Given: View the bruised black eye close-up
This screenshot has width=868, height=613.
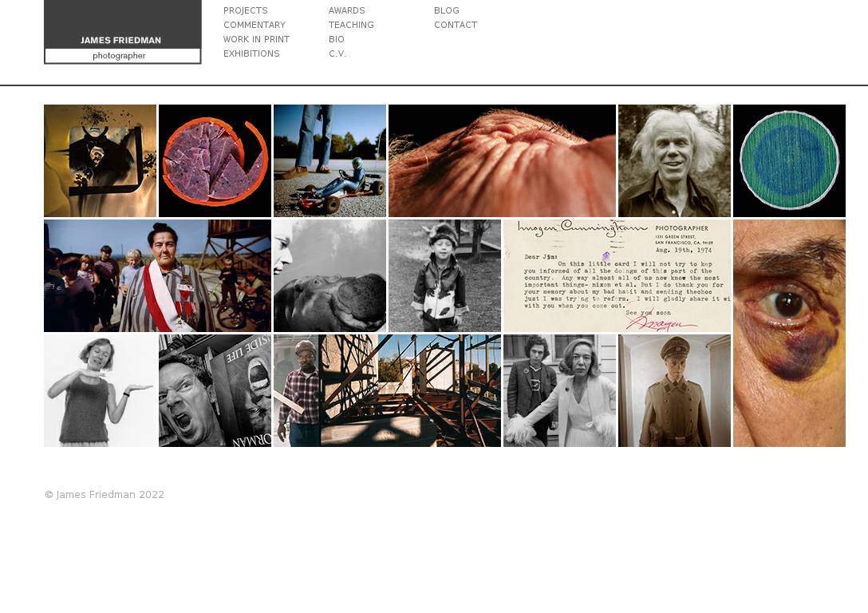Looking at the screenshot, I should click(789, 333).
